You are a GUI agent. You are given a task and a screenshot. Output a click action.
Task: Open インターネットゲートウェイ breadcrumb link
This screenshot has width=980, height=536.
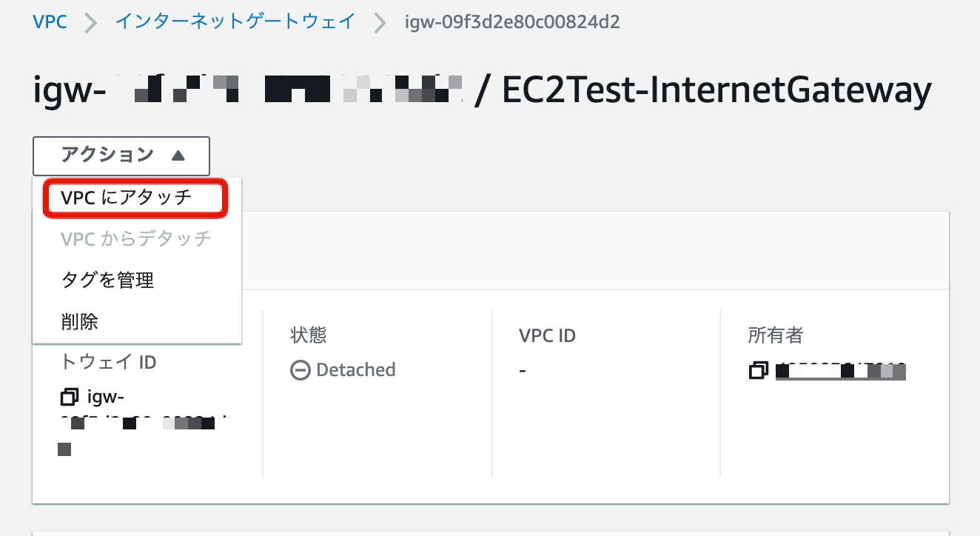point(235,21)
